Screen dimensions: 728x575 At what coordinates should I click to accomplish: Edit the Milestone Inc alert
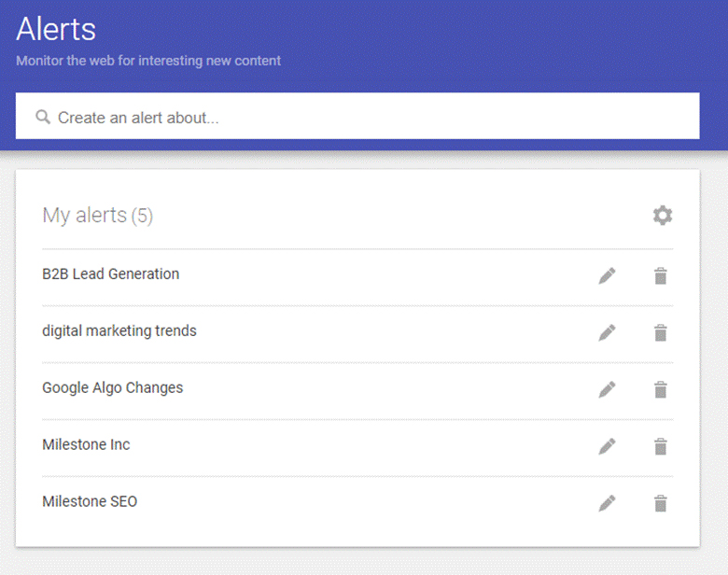point(608,446)
